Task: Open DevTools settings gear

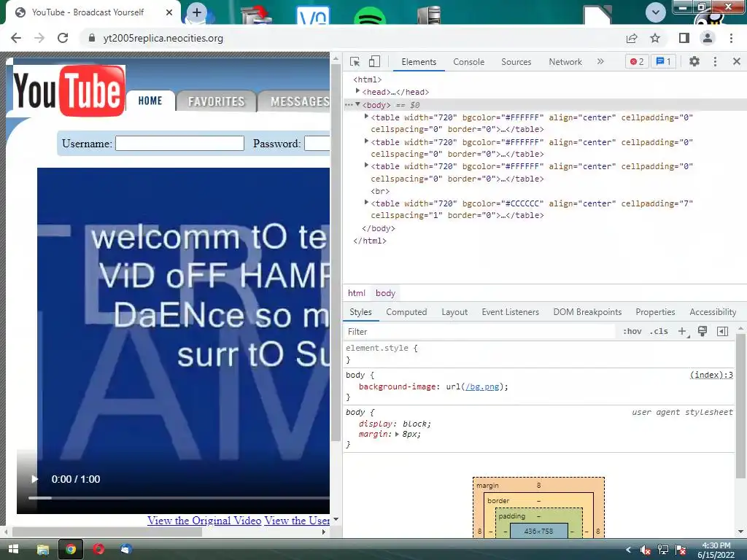Action: [694, 61]
